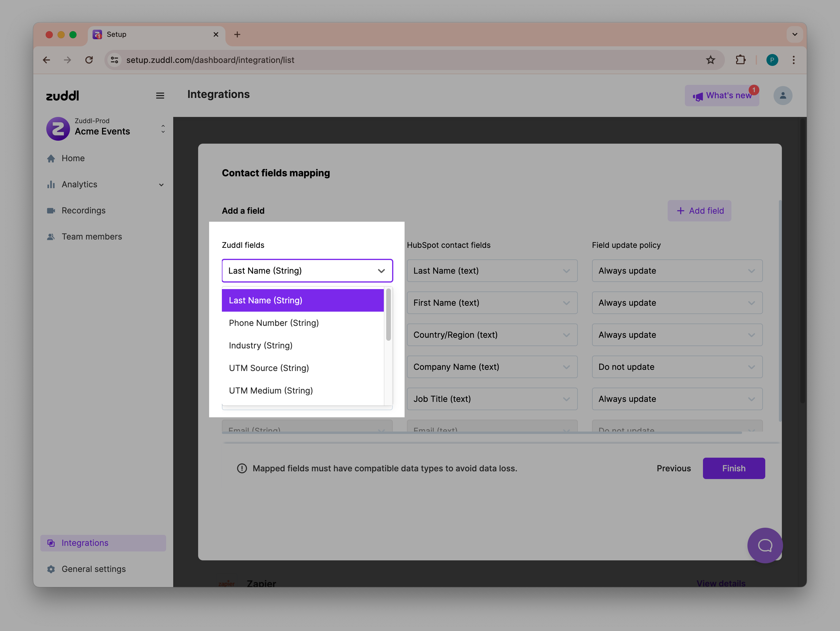Pick Industry (String) in dropdown list
840x631 pixels.
(x=260, y=345)
